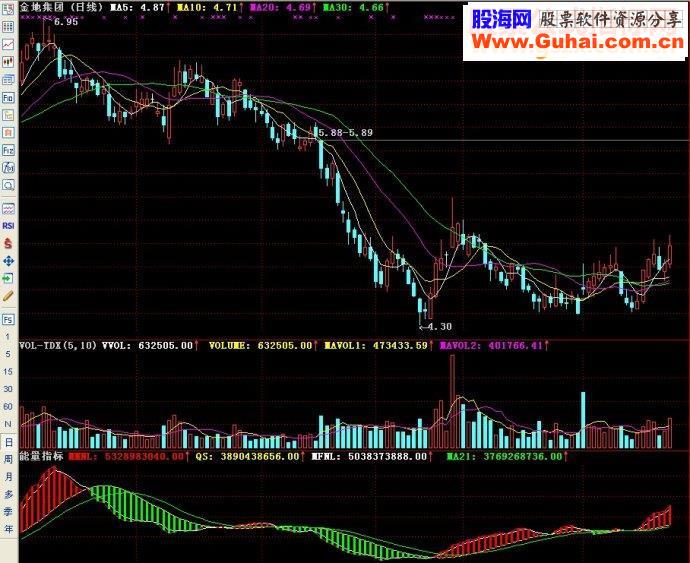
Task: Select the 日 daily period
Action: (x=8, y=442)
